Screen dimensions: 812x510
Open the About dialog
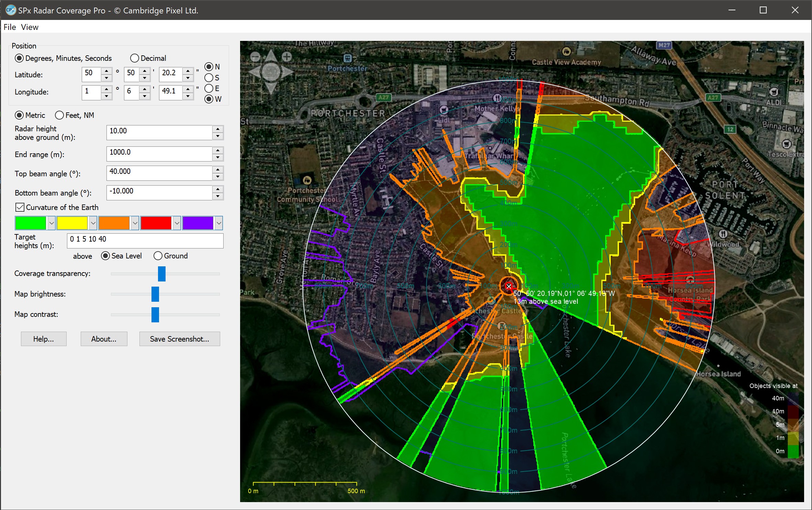[x=104, y=339]
